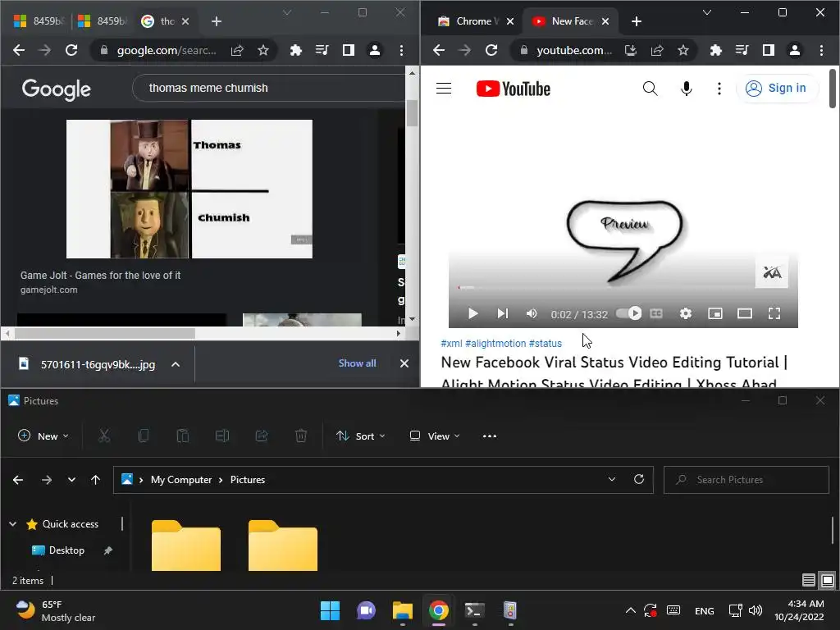
Task: Click See more ellipsis in File Explorer toolbar
Action: click(x=490, y=436)
